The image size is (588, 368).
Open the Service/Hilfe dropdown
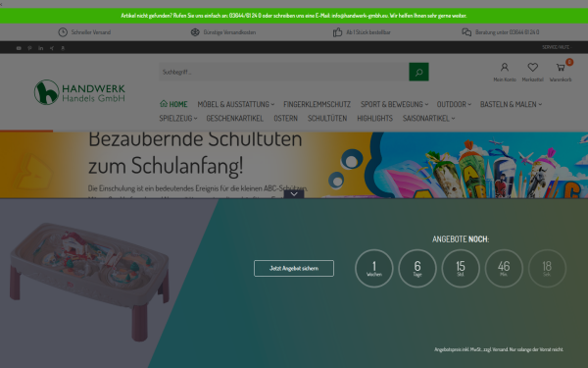(x=557, y=47)
